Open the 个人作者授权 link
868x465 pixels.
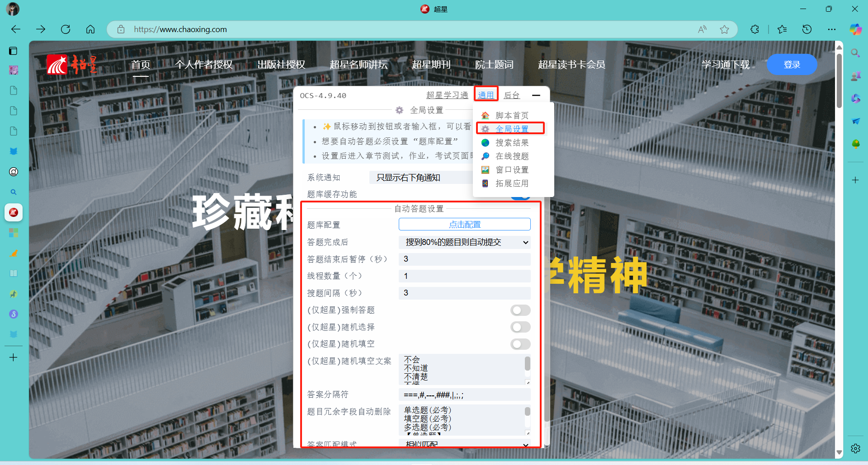[x=204, y=65]
